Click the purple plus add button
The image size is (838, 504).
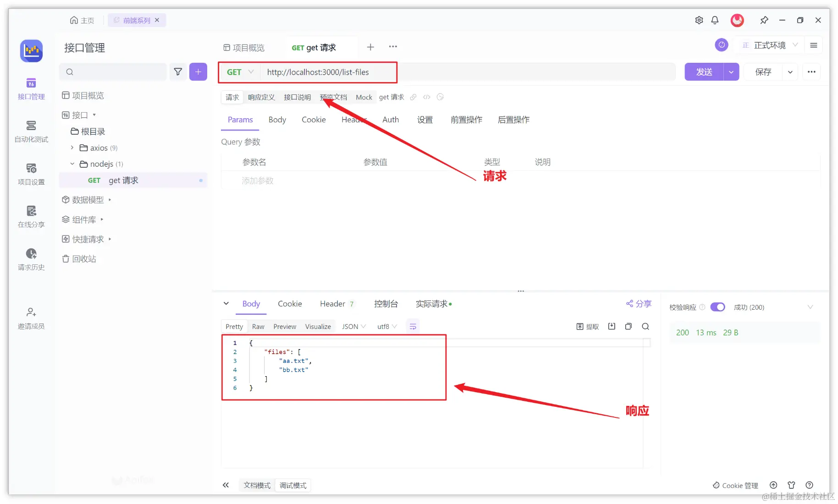coord(198,72)
